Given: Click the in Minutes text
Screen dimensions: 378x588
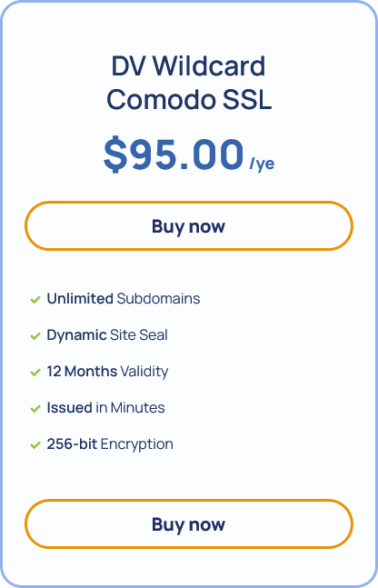Looking at the screenshot, I should [130, 408].
